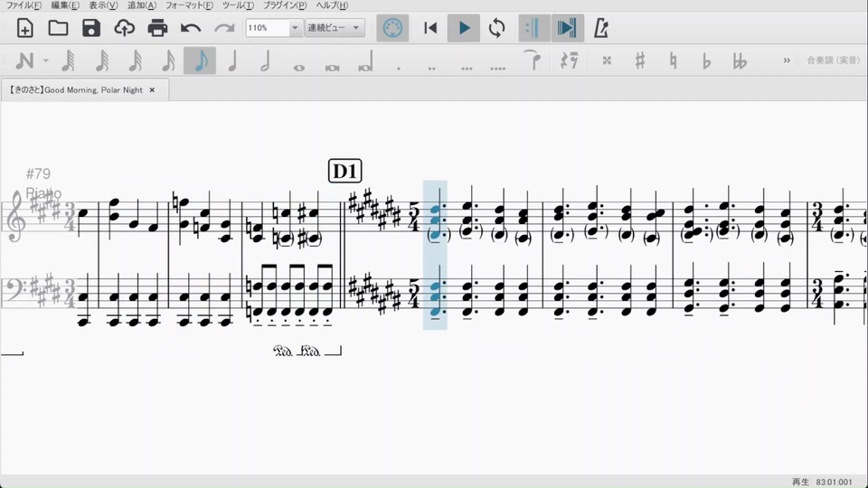868x488 pixels.
Task: Click the highlighted blue chord
Action: point(435,255)
